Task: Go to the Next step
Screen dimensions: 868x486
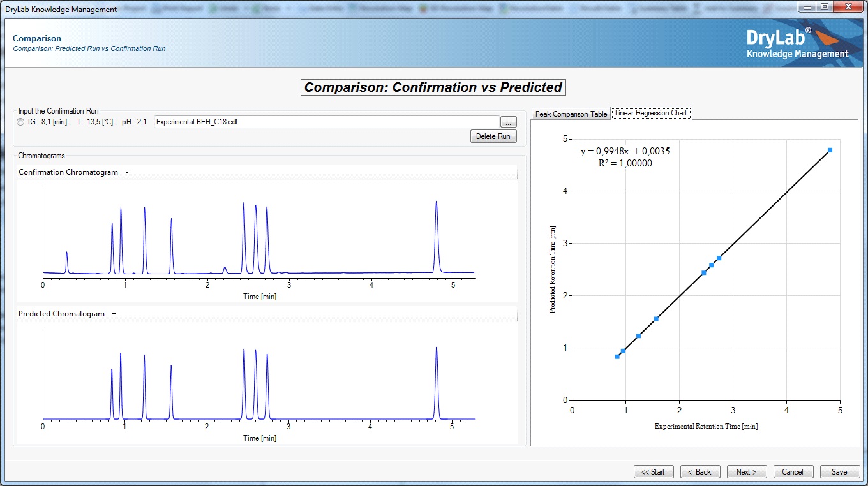Action: tap(746, 472)
